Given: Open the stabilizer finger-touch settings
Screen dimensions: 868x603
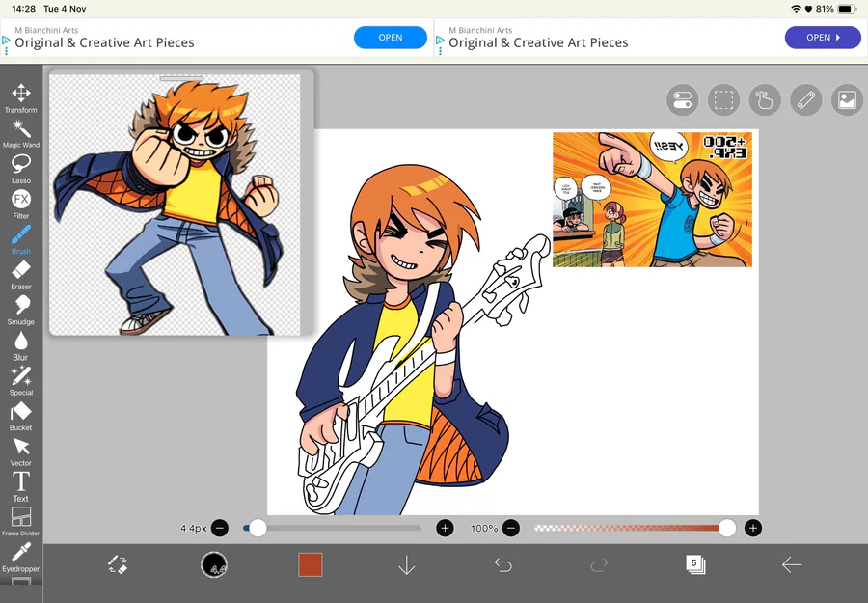Looking at the screenshot, I should pos(765,100).
